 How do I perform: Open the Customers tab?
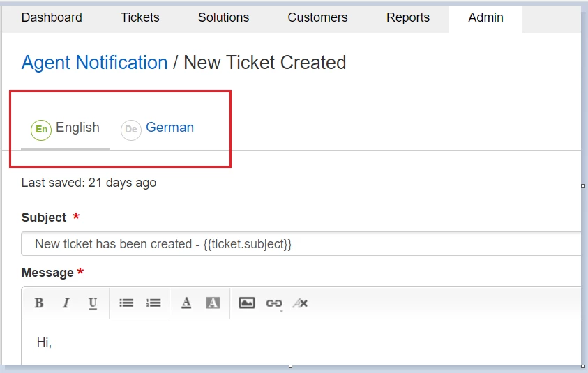[x=317, y=17]
